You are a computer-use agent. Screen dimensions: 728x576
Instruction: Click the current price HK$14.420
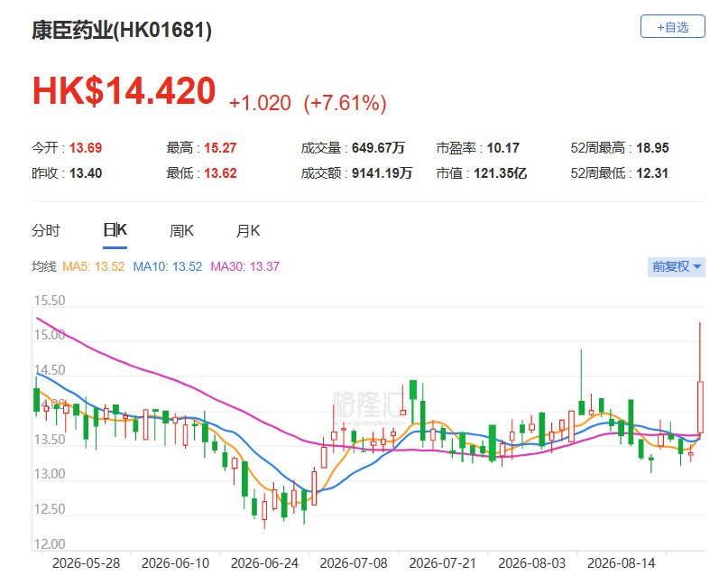point(124,90)
